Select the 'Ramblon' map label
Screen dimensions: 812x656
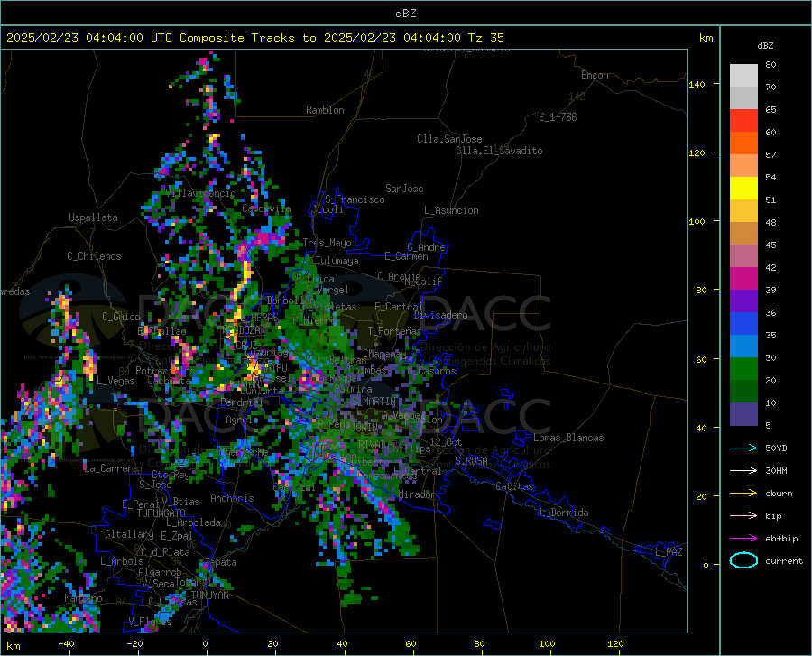(x=325, y=110)
